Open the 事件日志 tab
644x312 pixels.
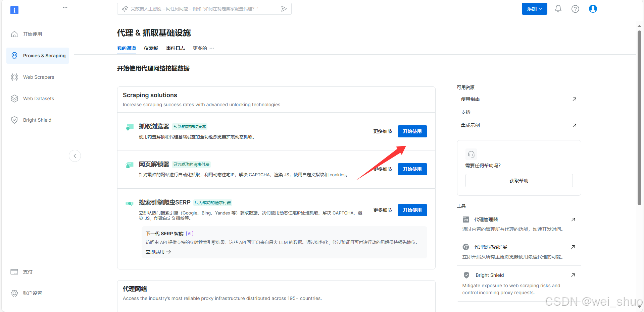pos(175,48)
